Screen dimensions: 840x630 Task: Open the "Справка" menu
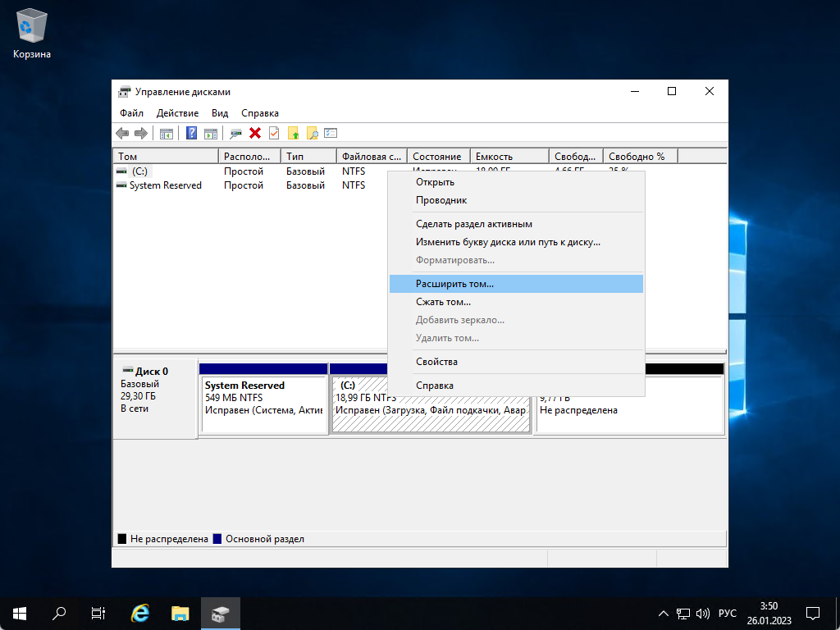coord(260,112)
